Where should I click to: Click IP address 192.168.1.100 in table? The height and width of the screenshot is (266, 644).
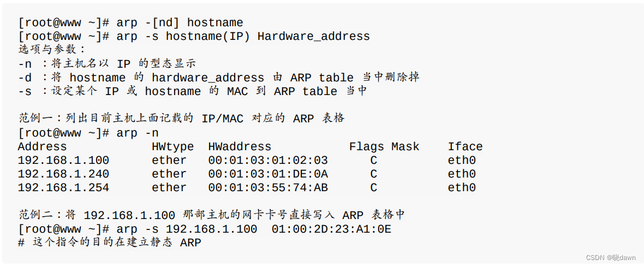(x=64, y=161)
